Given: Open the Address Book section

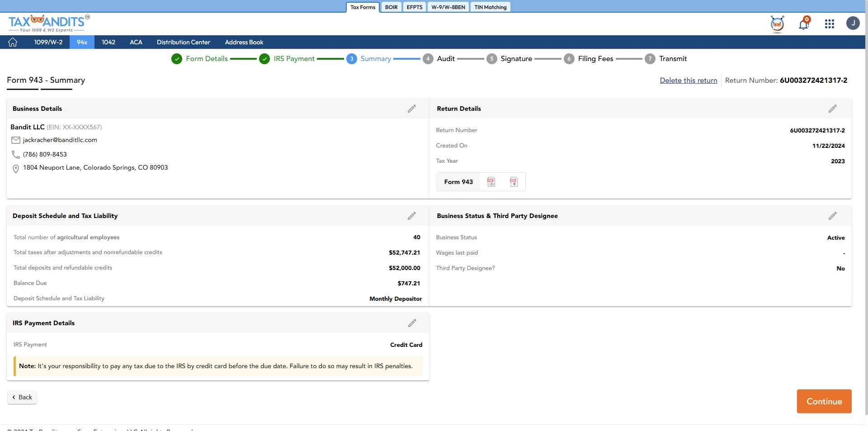Looking at the screenshot, I should coord(244,42).
